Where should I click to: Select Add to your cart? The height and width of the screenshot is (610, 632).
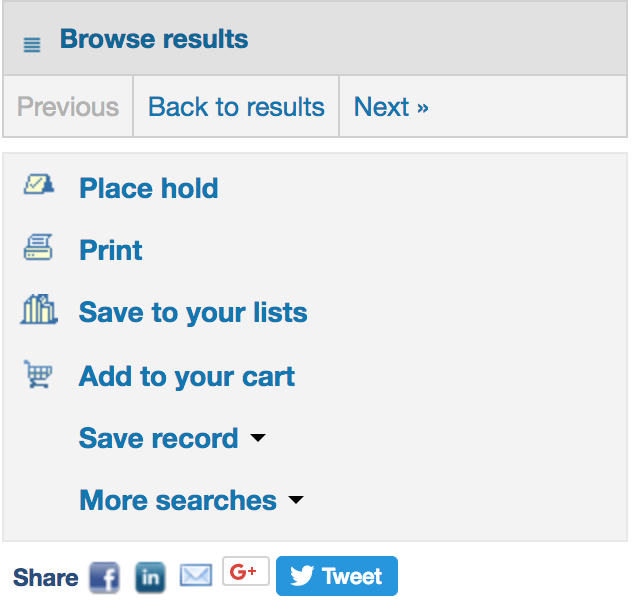pyautogui.click(x=187, y=376)
